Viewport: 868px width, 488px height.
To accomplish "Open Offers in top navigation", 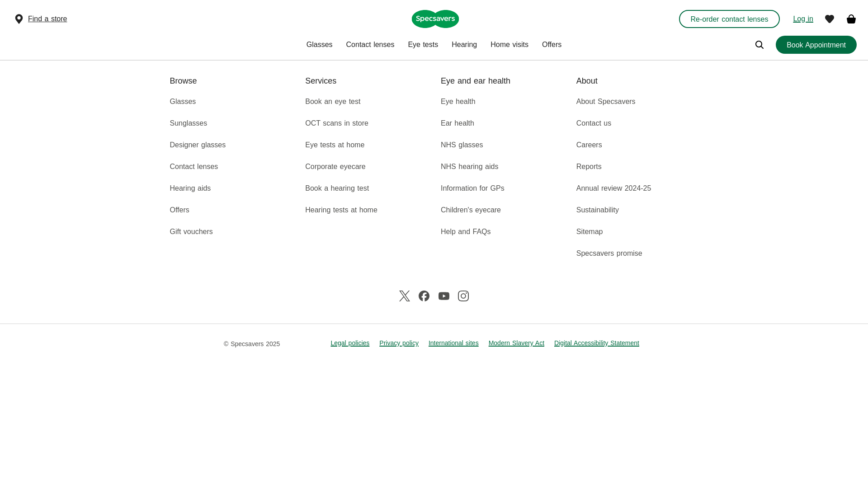I will point(552,45).
